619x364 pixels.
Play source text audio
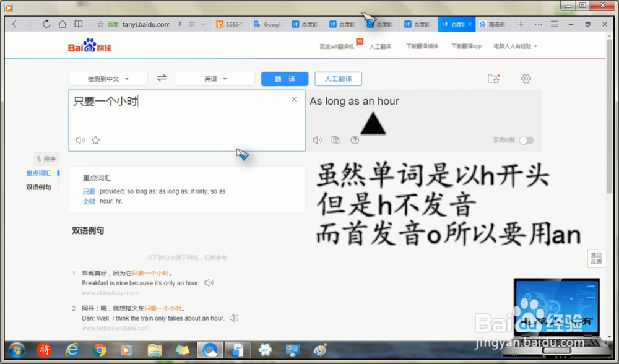click(80, 140)
